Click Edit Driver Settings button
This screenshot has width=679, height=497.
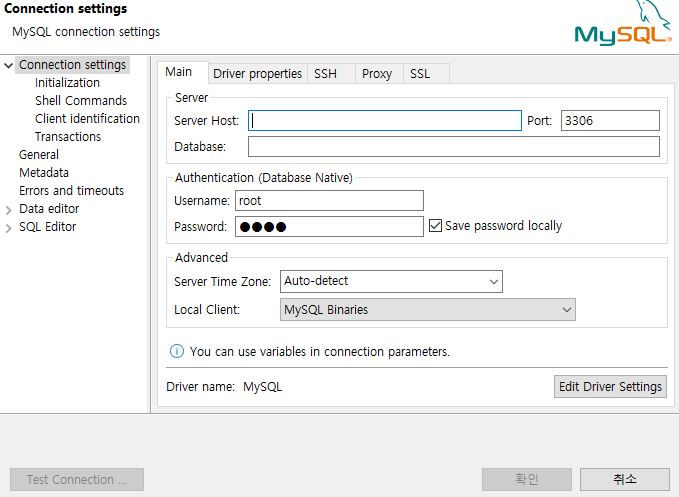coord(610,386)
